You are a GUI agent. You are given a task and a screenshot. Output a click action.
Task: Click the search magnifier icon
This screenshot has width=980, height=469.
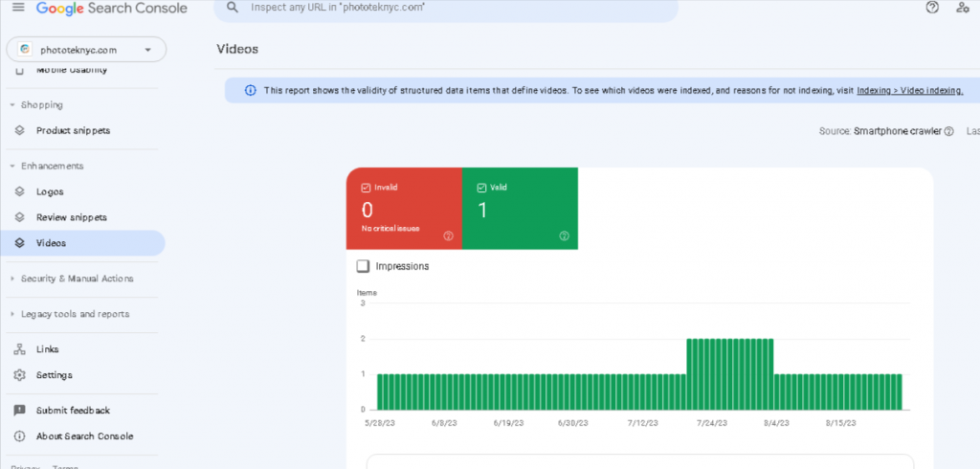[x=233, y=8]
